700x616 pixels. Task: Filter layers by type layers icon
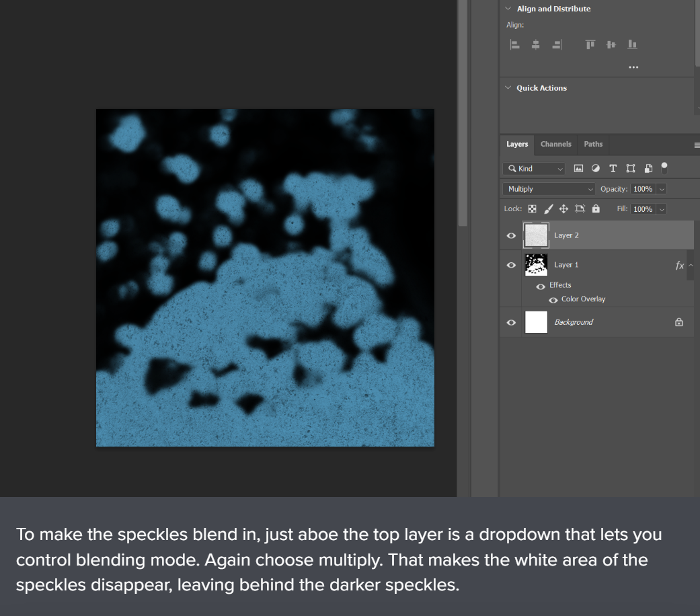[613, 168]
